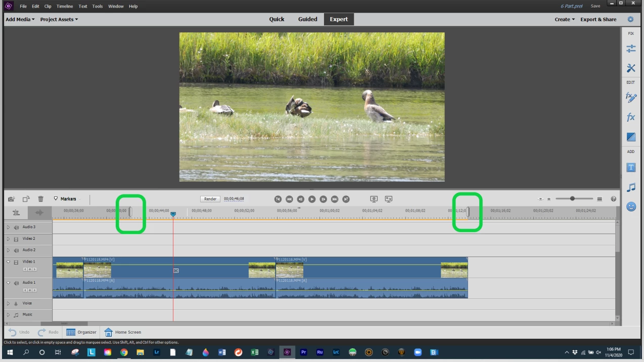Switch to the Guided tab
644x362 pixels.
click(308, 19)
